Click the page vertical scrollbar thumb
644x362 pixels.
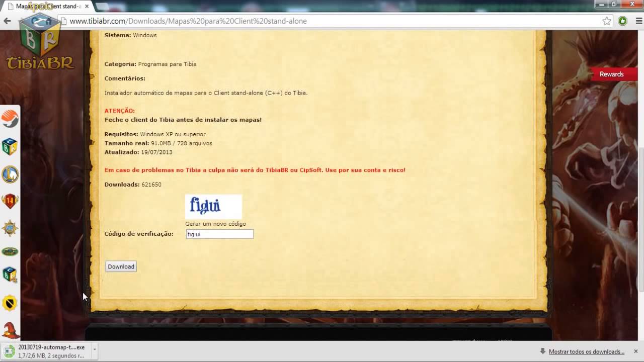640,219
